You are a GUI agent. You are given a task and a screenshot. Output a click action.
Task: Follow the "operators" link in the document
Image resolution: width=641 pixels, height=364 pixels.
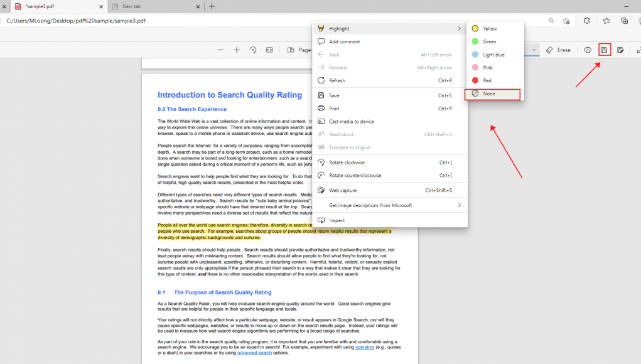click(x=365, y=347)
